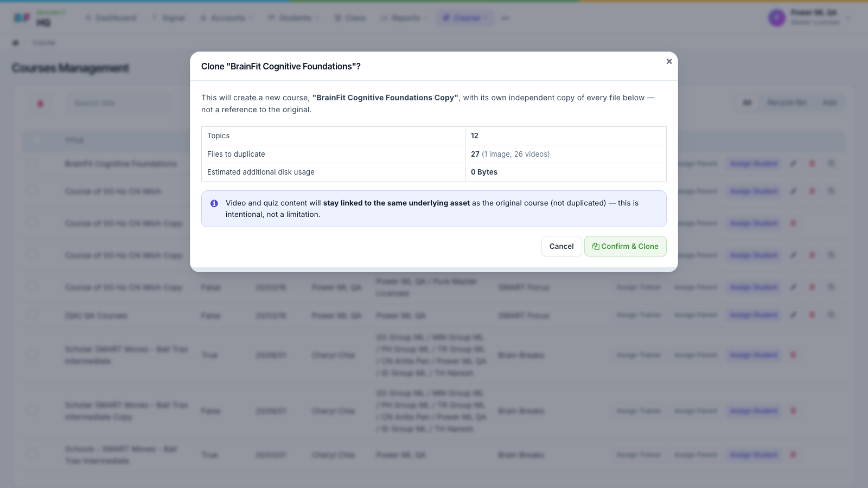
Task: Click red delete icon in QA Courses row
Action: point(812,314)
